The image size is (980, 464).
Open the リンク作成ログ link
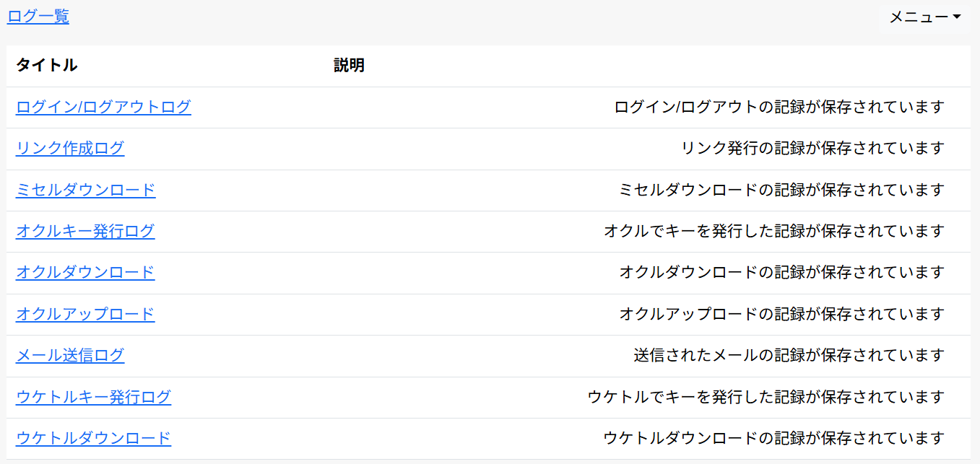click(70, 149)
